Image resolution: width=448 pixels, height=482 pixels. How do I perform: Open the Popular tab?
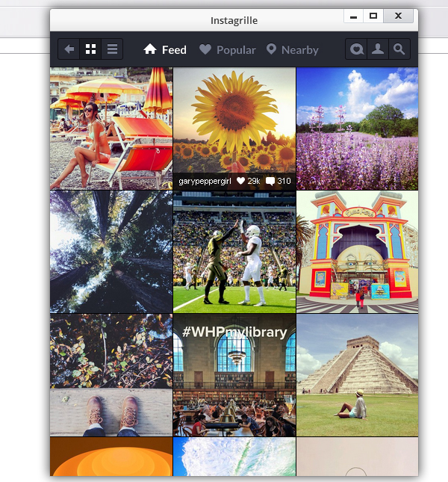(227, 49)
